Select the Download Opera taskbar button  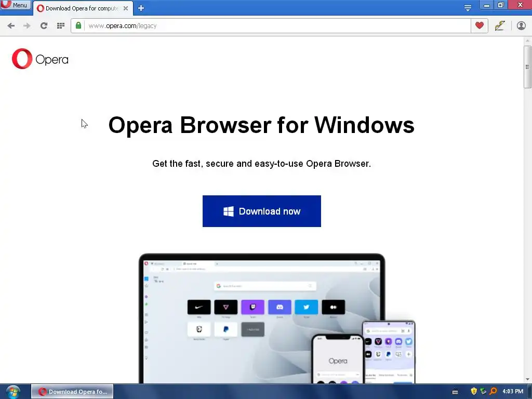(x=72, y=392)
